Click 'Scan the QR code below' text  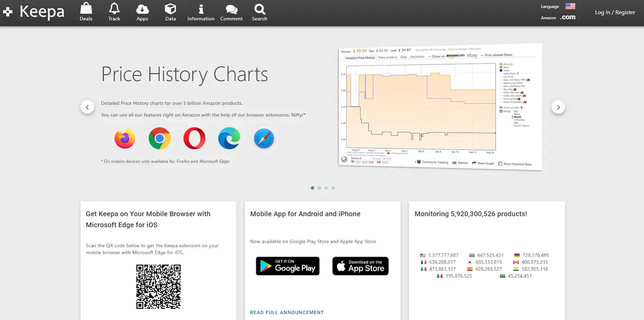[x=152, y=249]
